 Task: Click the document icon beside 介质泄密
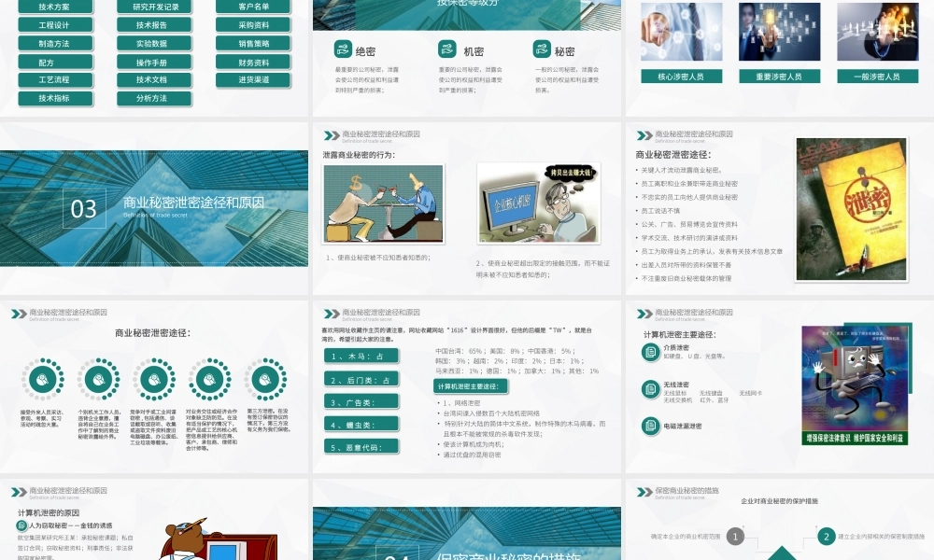(651, 351)
